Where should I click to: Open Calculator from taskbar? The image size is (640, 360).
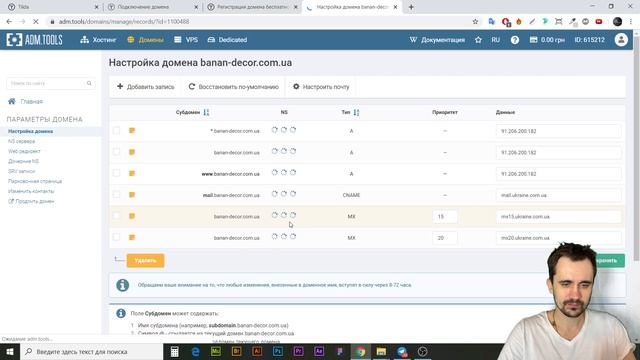coord(174,351)
